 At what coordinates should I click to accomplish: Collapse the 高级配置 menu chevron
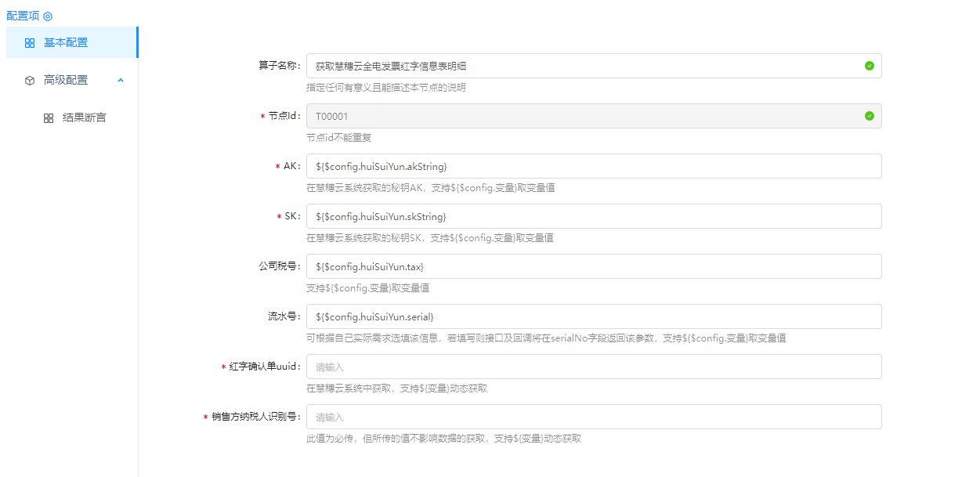[121, 80]
